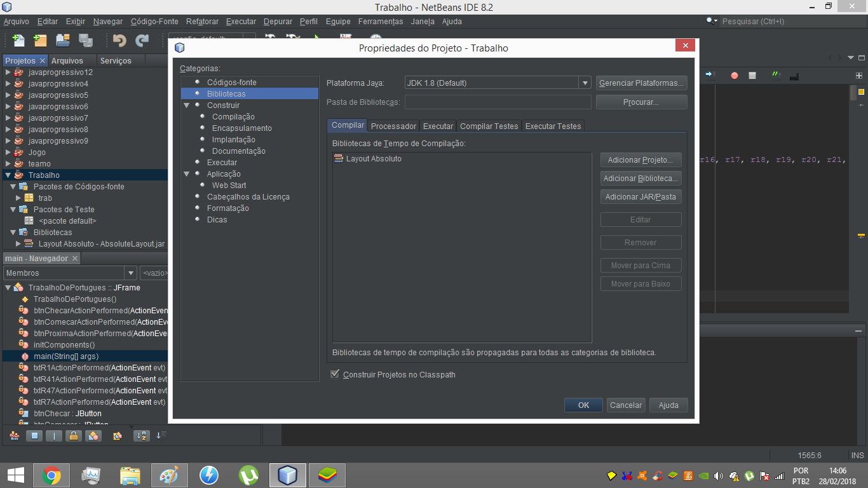
Task: Click the editor shift line right icon
Action: click(x=710, y=75)
